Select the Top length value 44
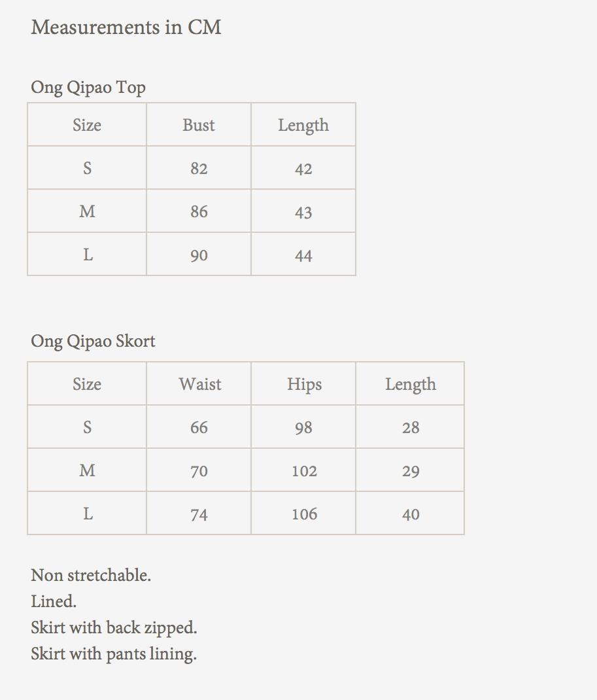The image size is (597, 700). pos(303,255)
